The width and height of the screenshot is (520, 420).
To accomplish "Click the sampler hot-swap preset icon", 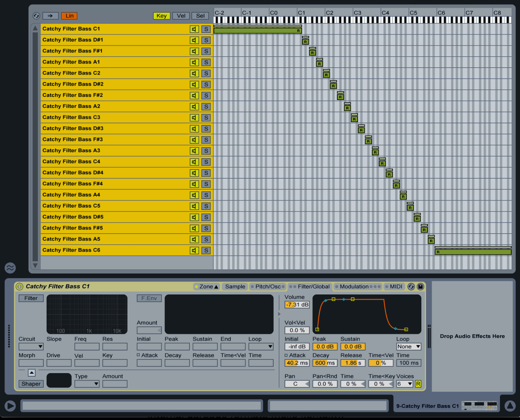I will click(x=411, y=286).
